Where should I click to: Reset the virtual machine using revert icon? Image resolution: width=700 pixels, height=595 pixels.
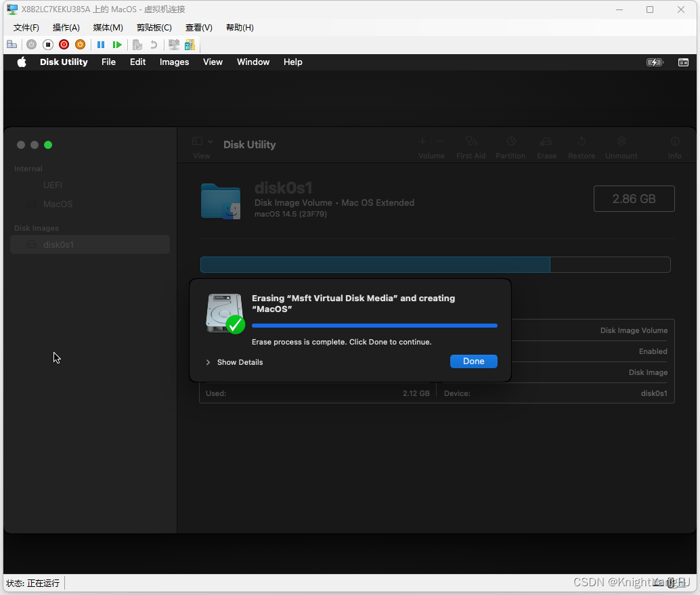click(x=155, y=44)
